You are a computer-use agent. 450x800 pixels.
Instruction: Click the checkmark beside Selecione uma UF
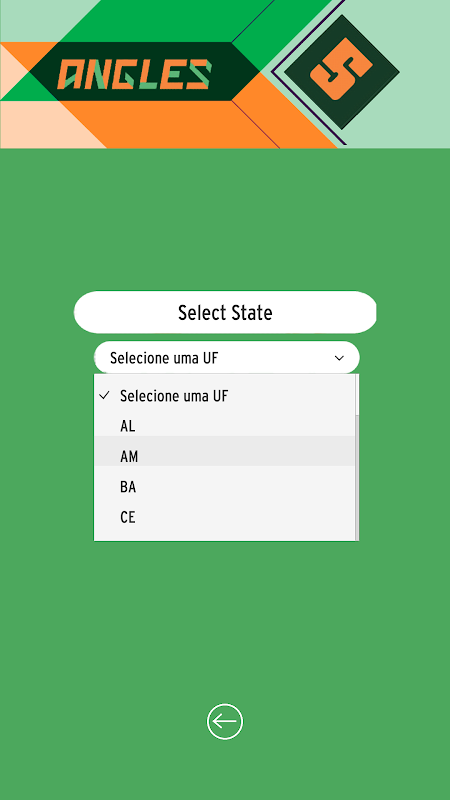click(x=105, y=395)
